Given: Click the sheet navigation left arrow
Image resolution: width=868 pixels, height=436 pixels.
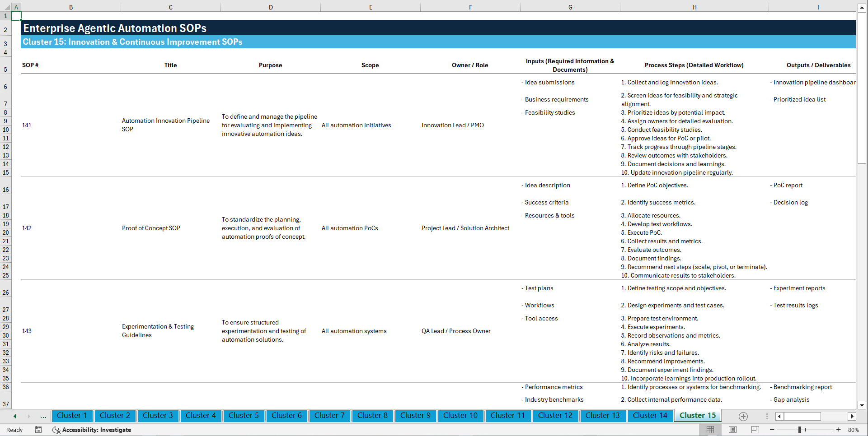Looking at the screenshot, I should (14, 416).
